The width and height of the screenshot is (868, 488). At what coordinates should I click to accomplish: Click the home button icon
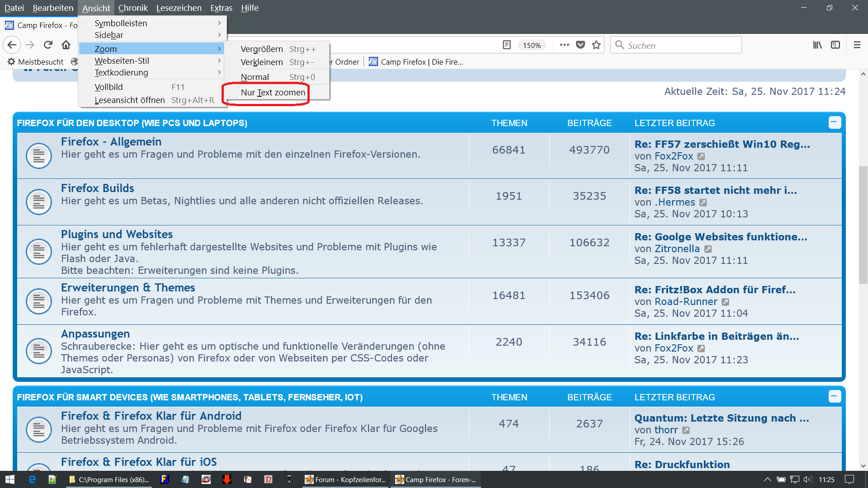66,45
